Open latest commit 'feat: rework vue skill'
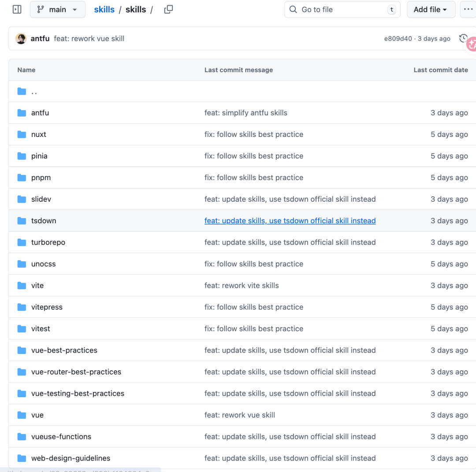This screenshot has height=472, width=476. click(x=89, y=38)
